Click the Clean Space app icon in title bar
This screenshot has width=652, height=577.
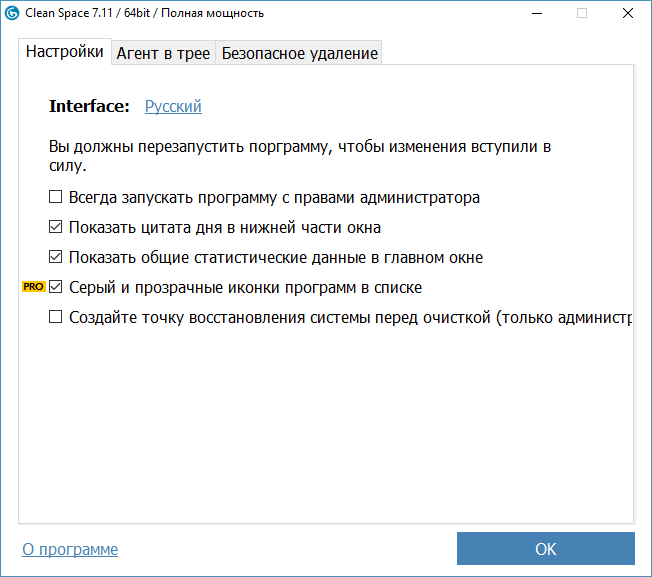tap(12, 13)
